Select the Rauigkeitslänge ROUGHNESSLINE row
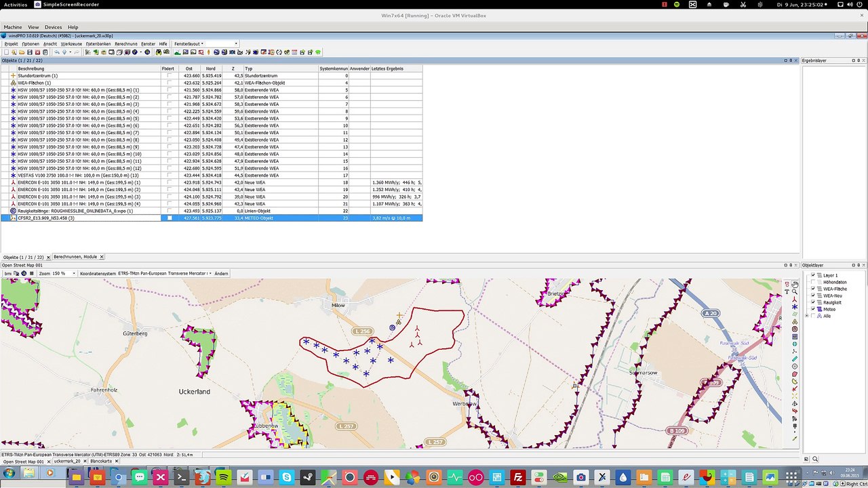The width and height of the screenshot is (868, 488). pyautogui.click(x=212, y=211)
